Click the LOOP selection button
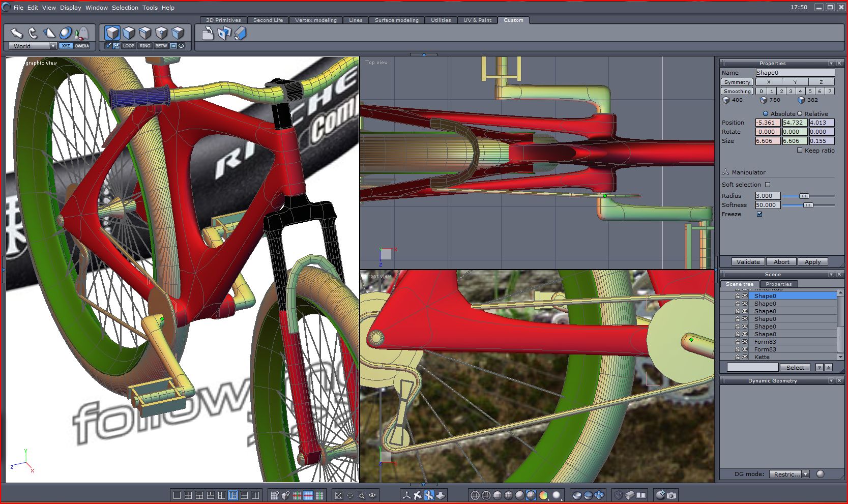Viewport: 848px width, 504px height. (x=129, y=46)
